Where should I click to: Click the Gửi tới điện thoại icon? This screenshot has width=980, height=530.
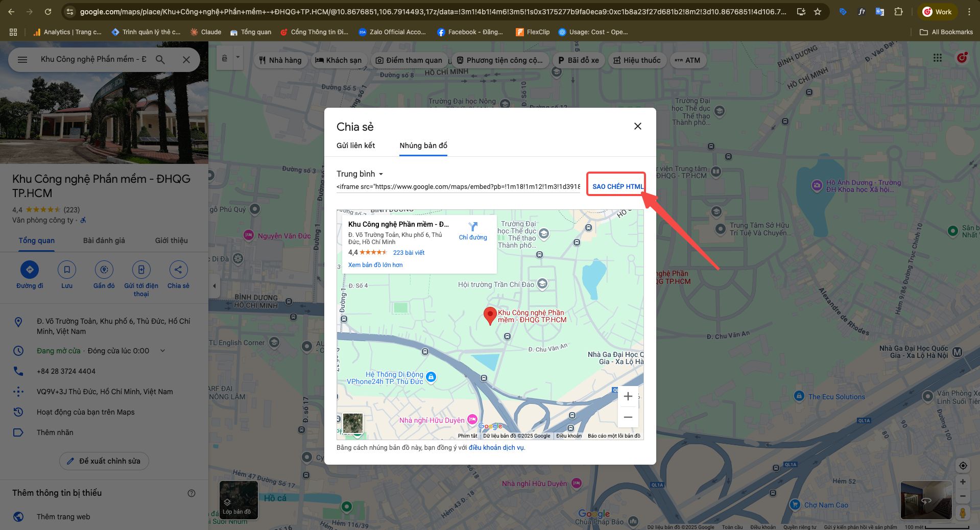[x=141, y=270]
